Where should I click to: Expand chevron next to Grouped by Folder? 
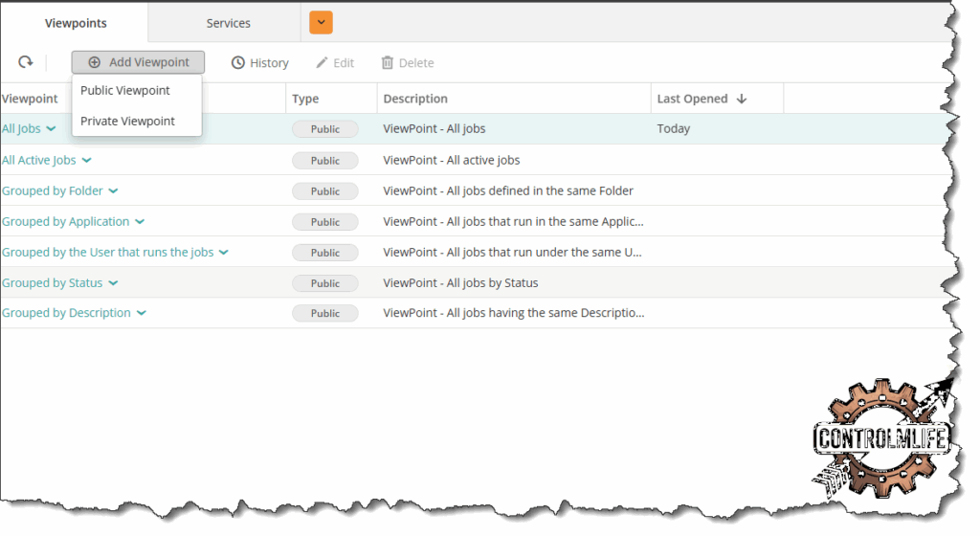(x=113, y=191)
